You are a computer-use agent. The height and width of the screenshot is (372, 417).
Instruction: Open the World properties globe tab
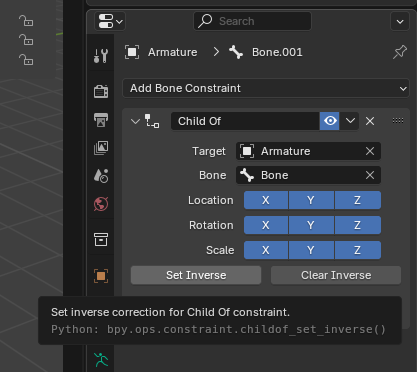click(x=101, y=204)
